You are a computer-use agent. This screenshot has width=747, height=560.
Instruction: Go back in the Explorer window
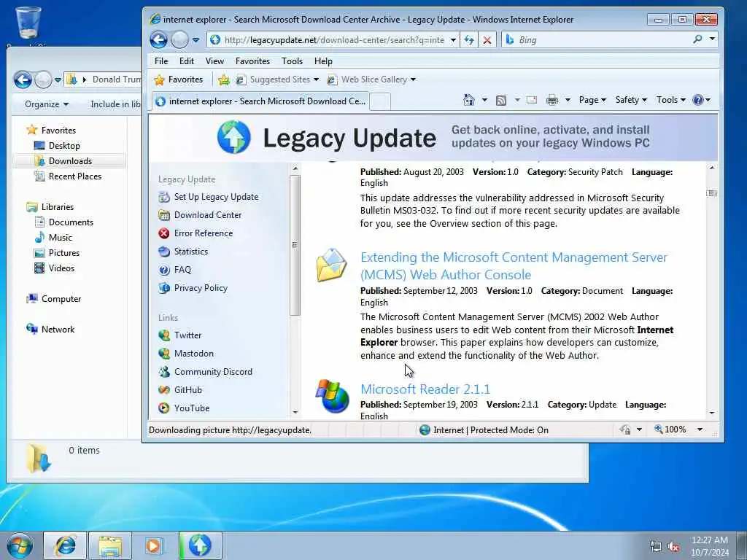click(x=23, y=79)
